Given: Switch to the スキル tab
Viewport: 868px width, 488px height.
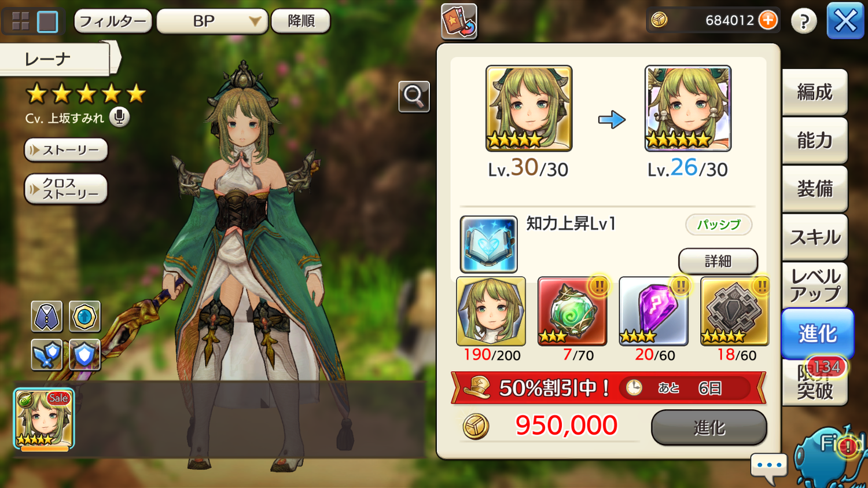Looking at the screenshot, I should [815, 237].
